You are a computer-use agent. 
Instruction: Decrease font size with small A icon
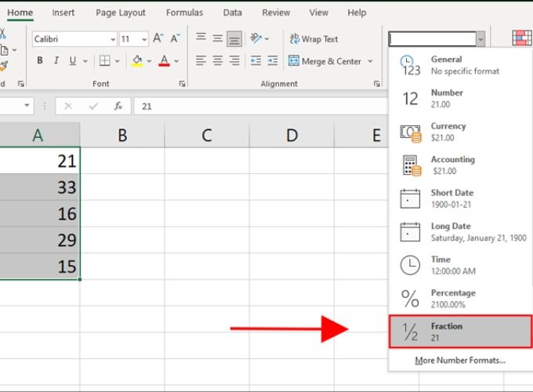coord(176,38)
